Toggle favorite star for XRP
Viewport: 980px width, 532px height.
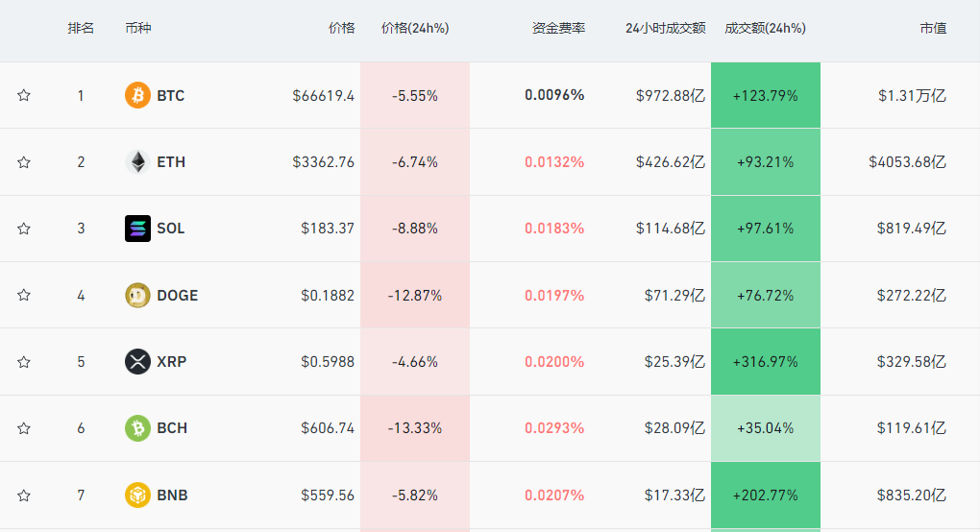pyautogui.click(x=24, y=361)
